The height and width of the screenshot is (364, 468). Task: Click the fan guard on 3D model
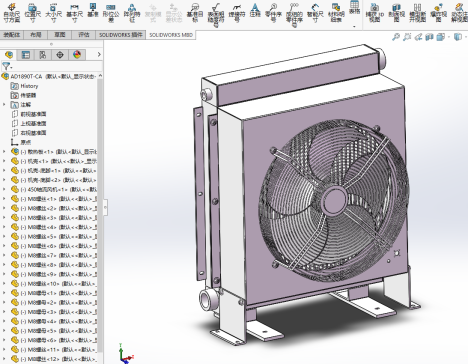click(x=333, y=200)
